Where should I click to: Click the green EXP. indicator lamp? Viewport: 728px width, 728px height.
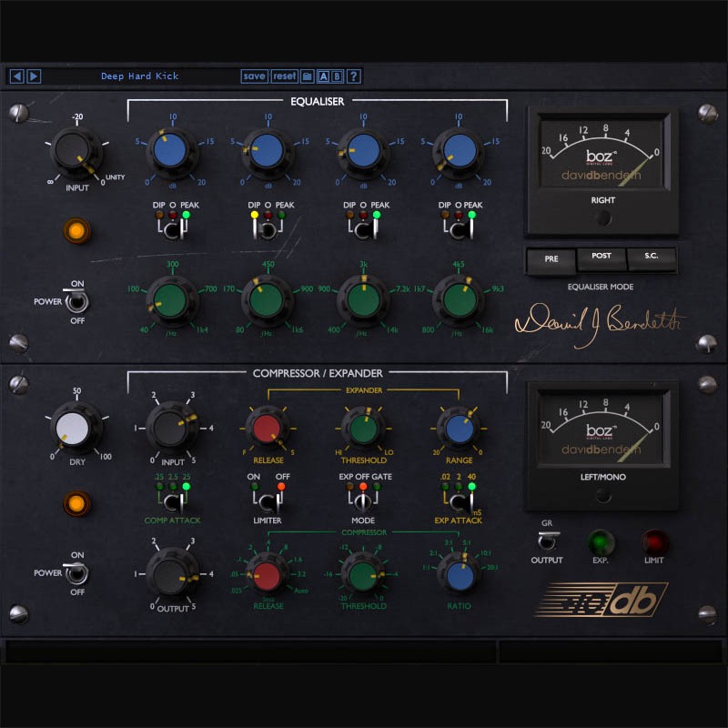coord(601,541)
